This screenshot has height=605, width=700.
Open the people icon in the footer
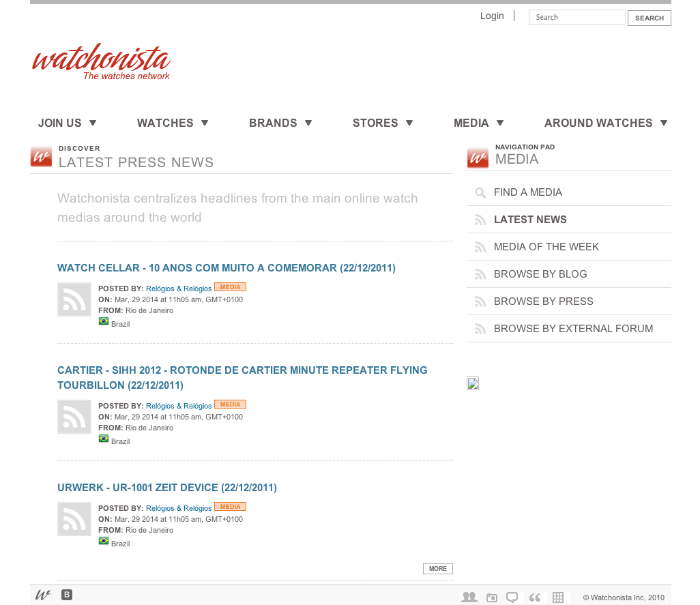click(x=469, y=597)
